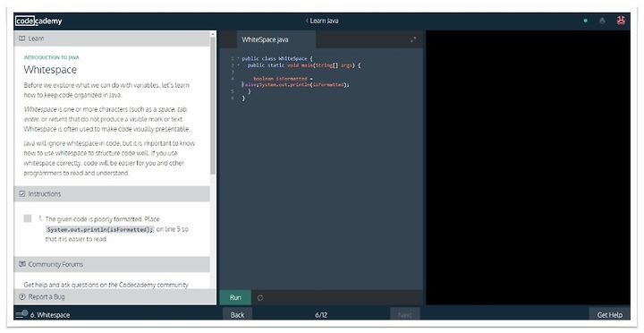Collapse the line 2 code fold arrow

(x=238, y=65)
